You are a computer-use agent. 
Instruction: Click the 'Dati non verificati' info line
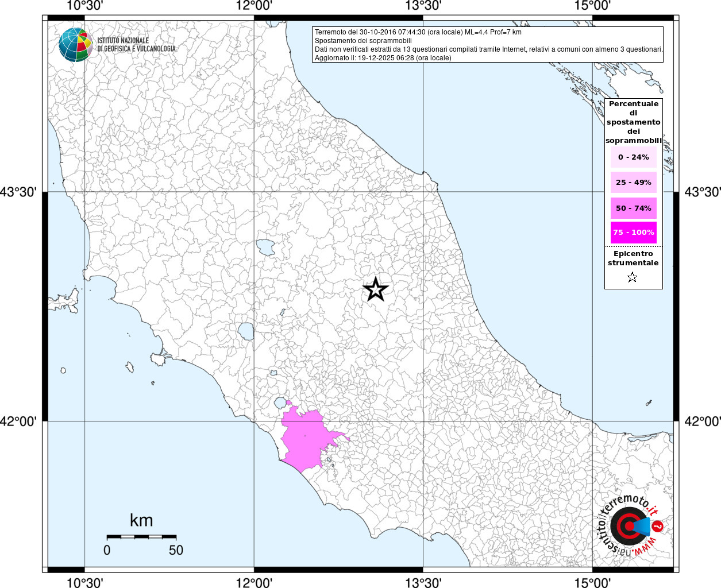(x=488, y=49)
